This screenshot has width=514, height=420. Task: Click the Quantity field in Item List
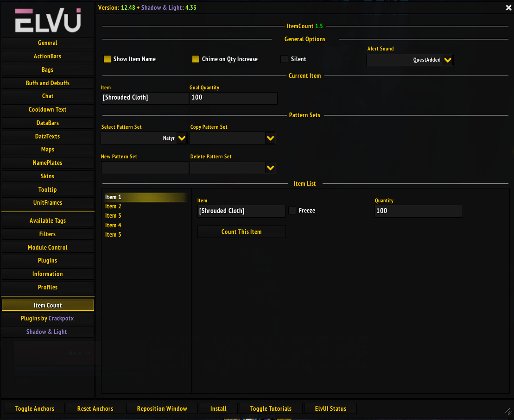click(419, 211)
